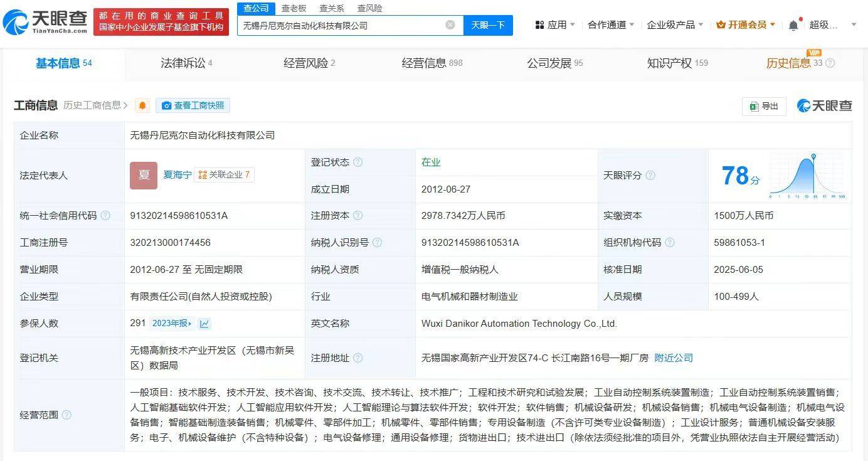Expand the 合作通道 dropdown
Image resolution: width=868 pixels, height=461 pixels.
[x=611, y=25]
